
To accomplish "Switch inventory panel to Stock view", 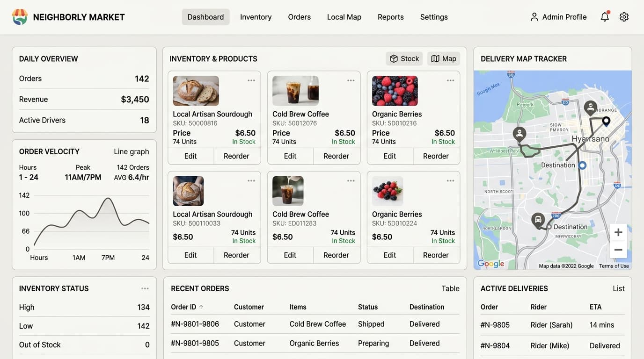I will [x=404, y=58].
